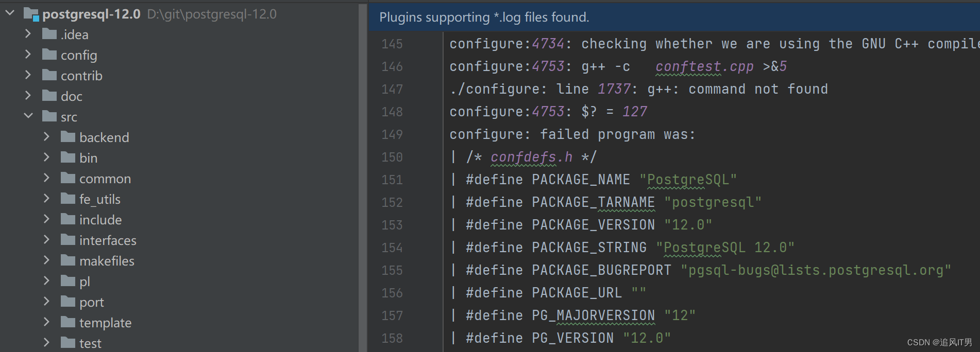
Task: Expand the pl folder chevron
Action: point(47,281)
